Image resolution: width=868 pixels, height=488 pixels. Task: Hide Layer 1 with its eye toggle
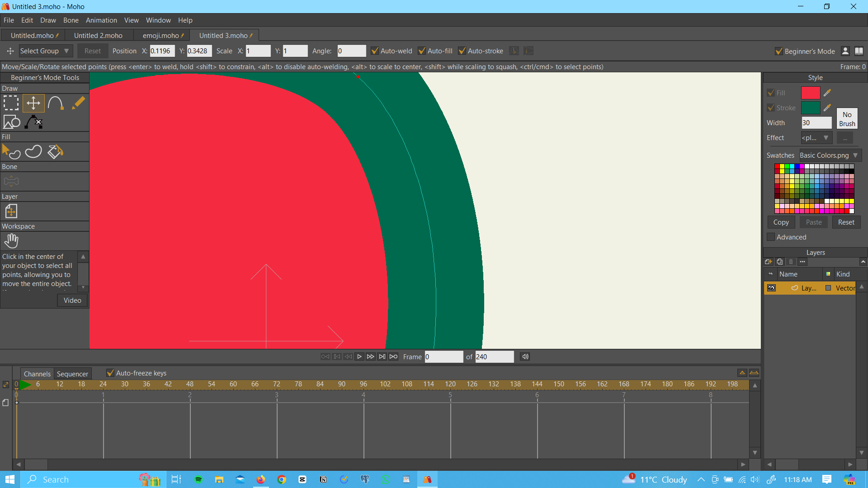tap(772, 288)
